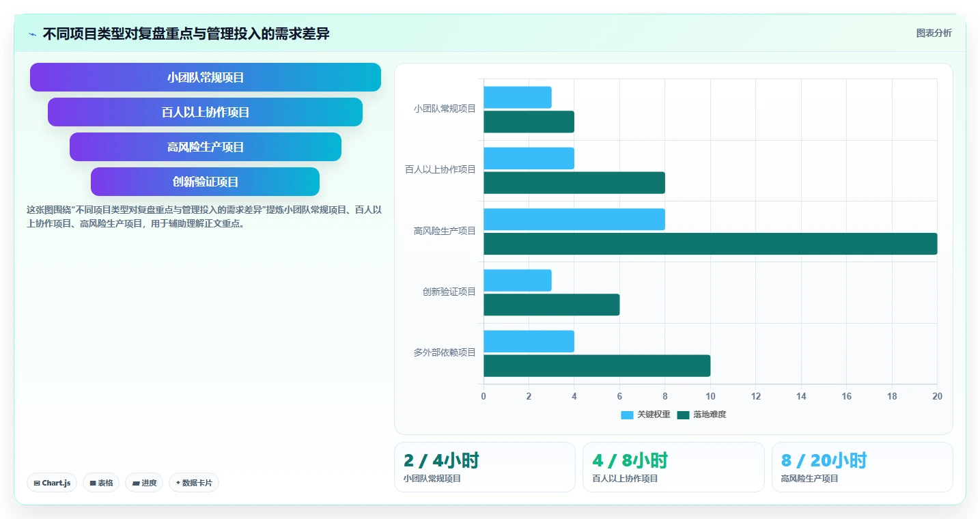
Task: Click the 落地难度 bar for 小团队常规项目
Action: (x=529, y=122)
